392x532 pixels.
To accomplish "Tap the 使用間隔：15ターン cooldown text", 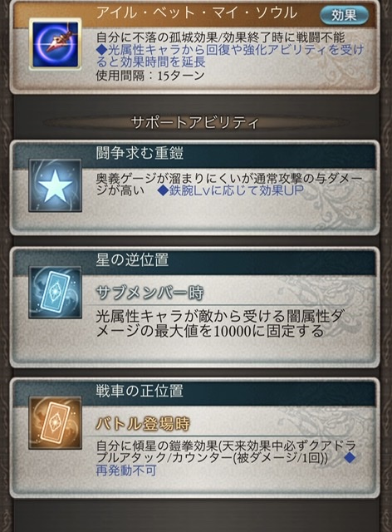I will click(x=150, y=76).
